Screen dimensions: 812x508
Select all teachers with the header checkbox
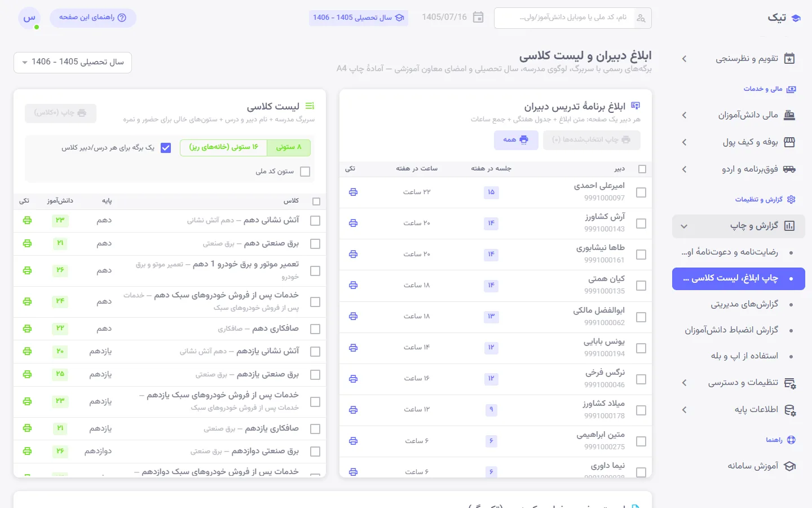click(x=642, y=169)
